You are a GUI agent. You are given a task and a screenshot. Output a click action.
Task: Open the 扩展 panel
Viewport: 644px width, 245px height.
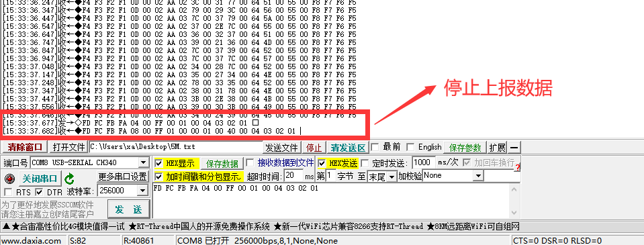498,147
